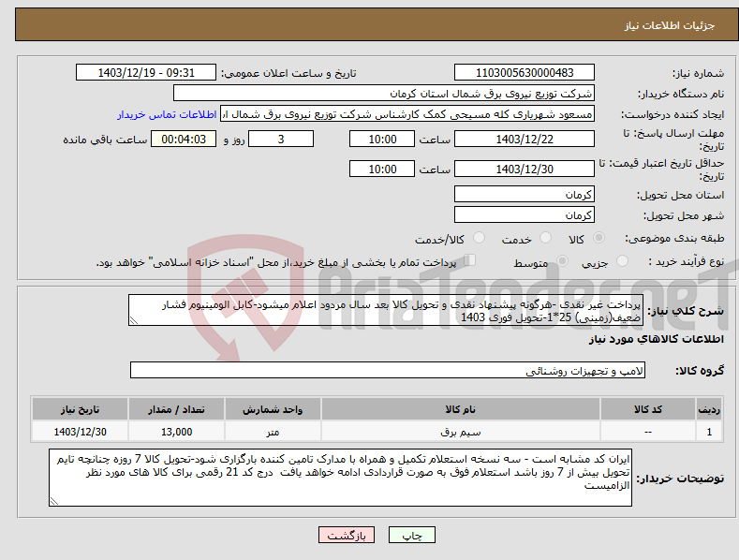Click the شماره نیاز field 1103005630000483
Viewport: 739px width, 560px height.
pos(525,73)
